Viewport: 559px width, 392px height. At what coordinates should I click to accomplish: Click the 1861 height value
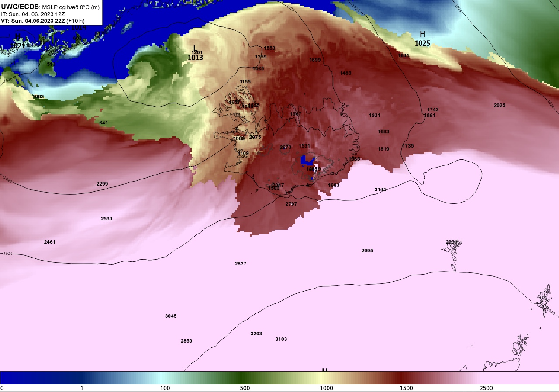pos(430,115)
